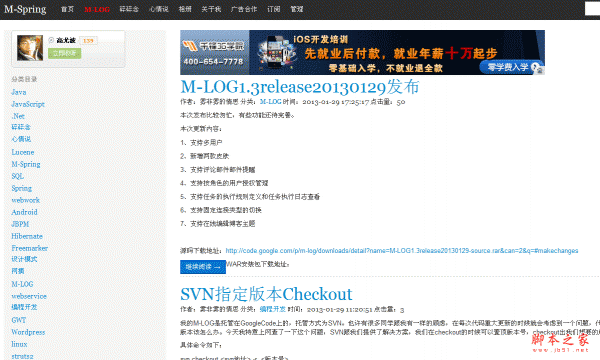Image resolution: width=600 pixels, height=360 pixels.
Task: Go to the 相册 page in top navigation
Action: (185, 9)
